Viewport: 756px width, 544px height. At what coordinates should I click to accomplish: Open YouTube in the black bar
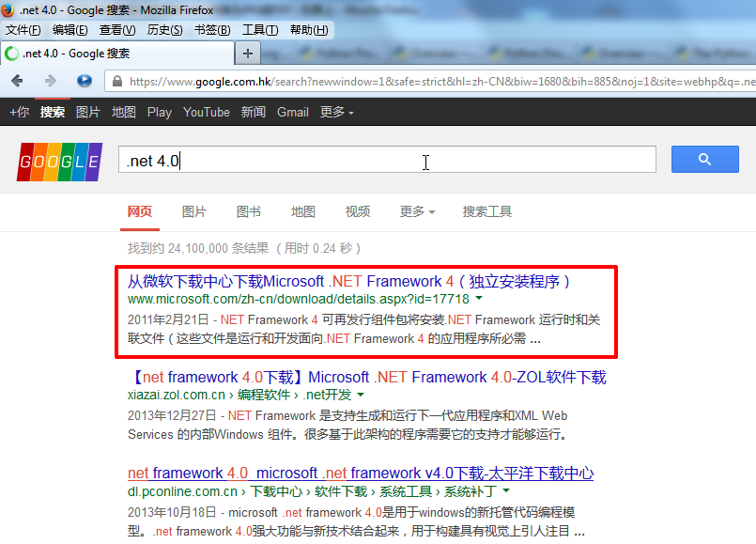pyautogui.click(x=206, y=112)
